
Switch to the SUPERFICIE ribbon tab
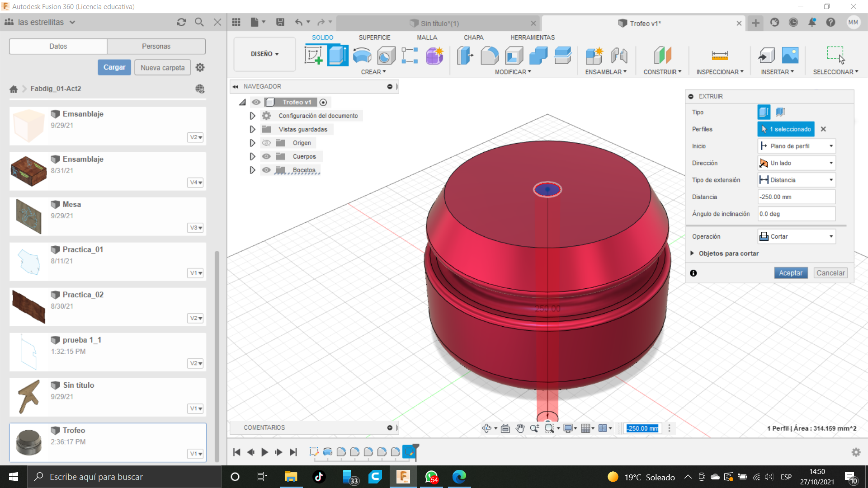click(374, 38)
